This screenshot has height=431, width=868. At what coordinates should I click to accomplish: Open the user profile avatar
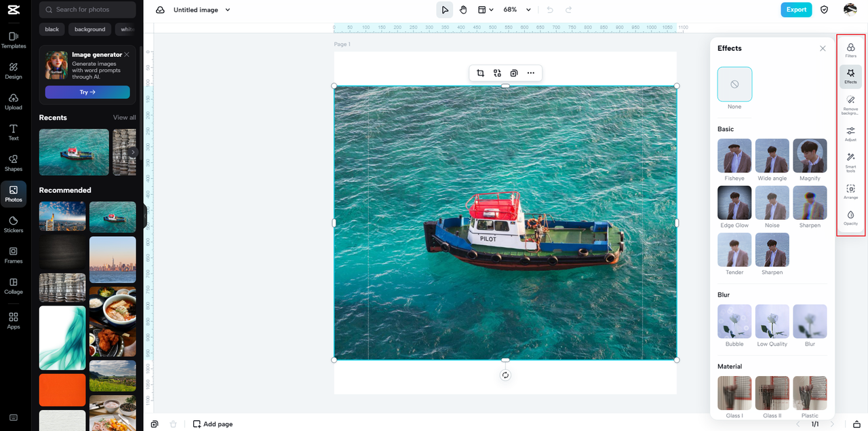click(850, 10)
